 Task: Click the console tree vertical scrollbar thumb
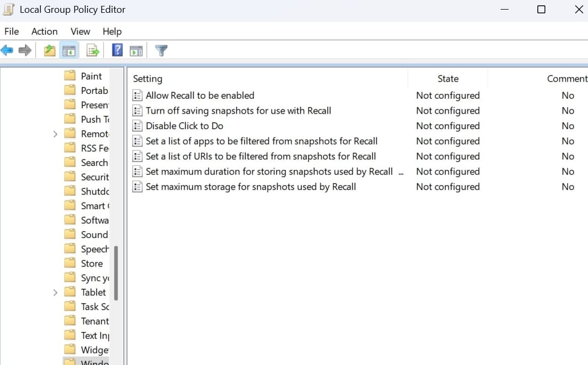pos(116,273)
